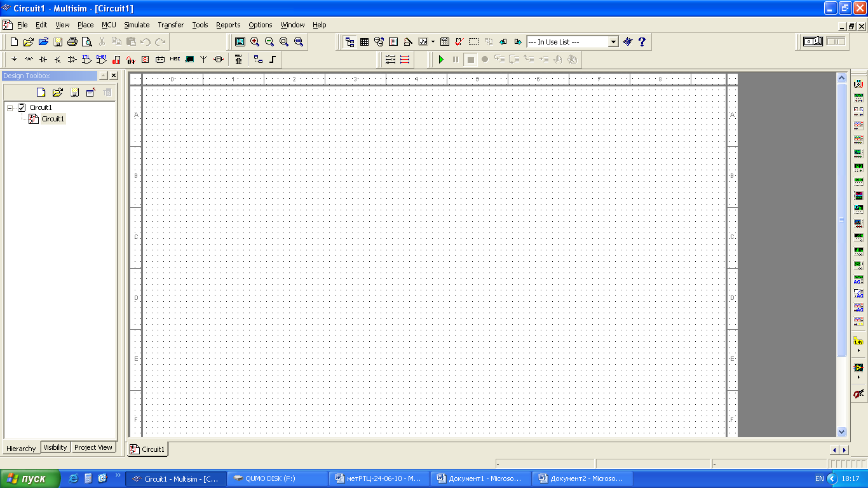Add Multimeter instrument from right toolbar
The width and height of the screenshot is (868, 488).
click(x=859, y=84)
